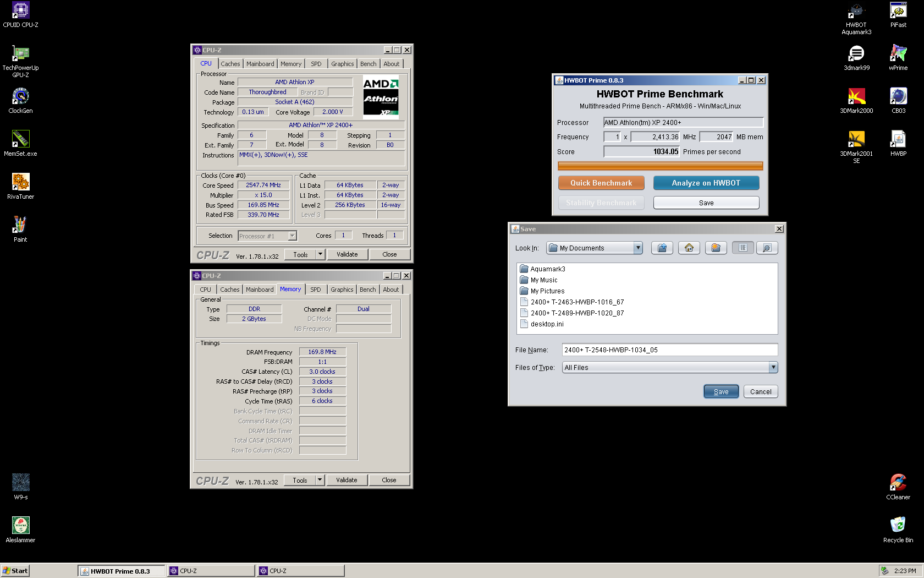Click the orange benchmark progress bar
Viewport: 924px width, 578px height.
pyautogui.click(x=660, y=166)
